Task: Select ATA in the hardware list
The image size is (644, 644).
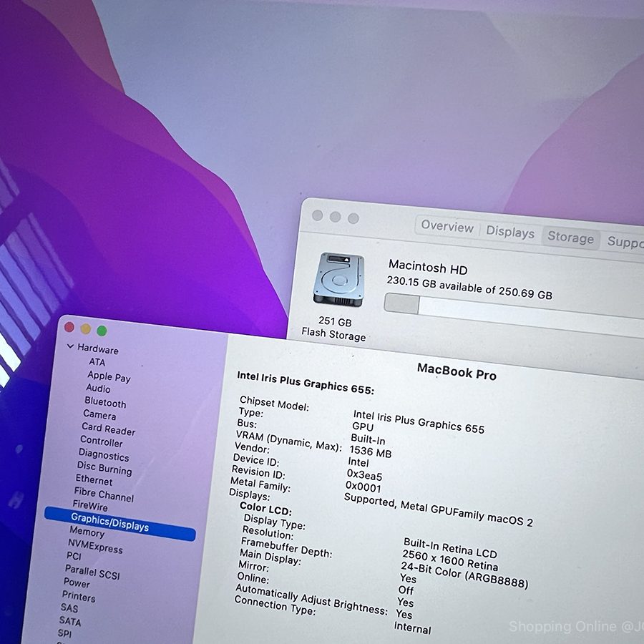Action: (x=97, y=362)
